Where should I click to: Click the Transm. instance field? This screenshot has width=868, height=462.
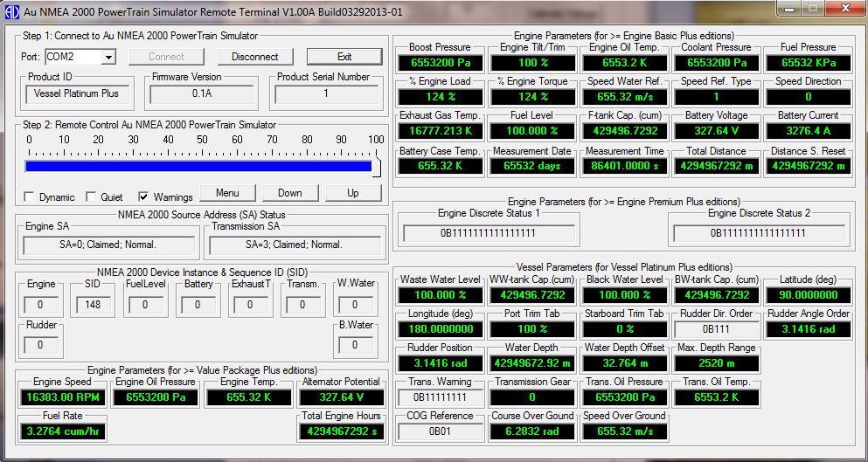point(302,304)
